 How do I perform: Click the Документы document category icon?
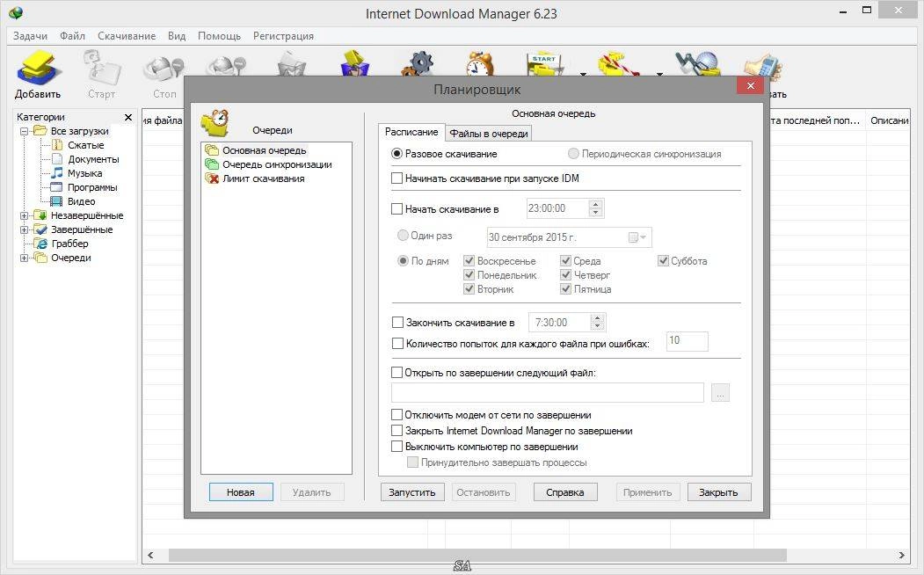[57, 159]
